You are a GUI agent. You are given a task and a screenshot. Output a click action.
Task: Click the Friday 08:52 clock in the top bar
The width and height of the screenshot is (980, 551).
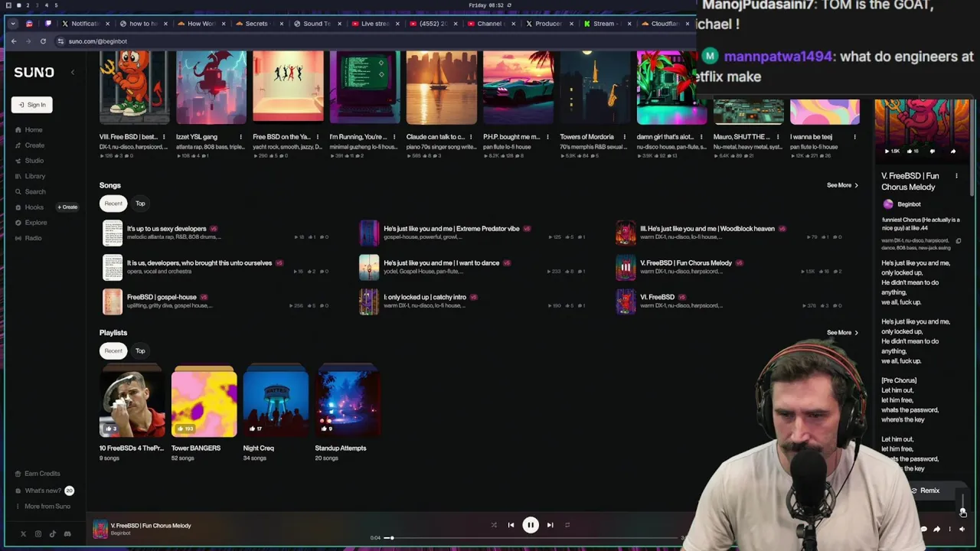tap(486, 5)
